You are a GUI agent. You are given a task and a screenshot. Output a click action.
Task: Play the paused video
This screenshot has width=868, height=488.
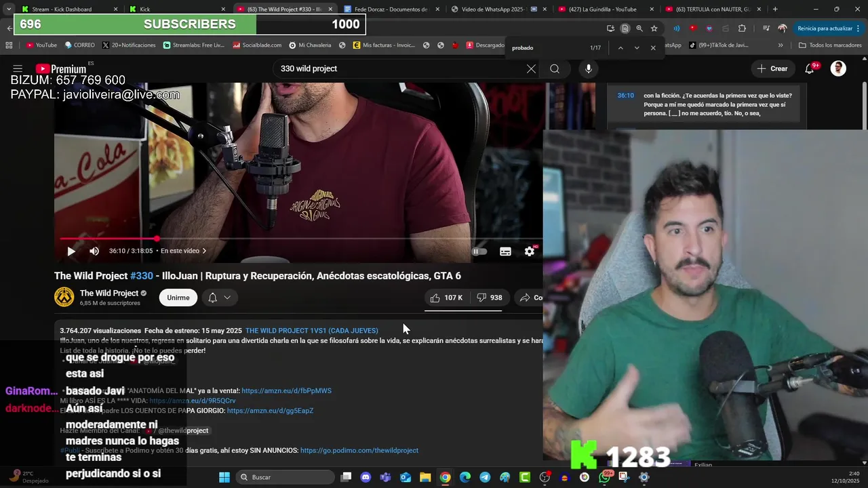tap(71, 251)
